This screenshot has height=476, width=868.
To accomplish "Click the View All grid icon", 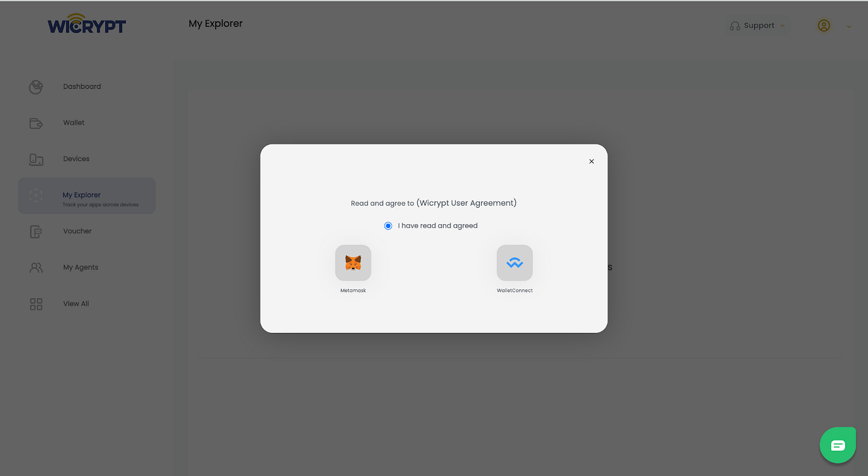I will (x=36, y=304).
